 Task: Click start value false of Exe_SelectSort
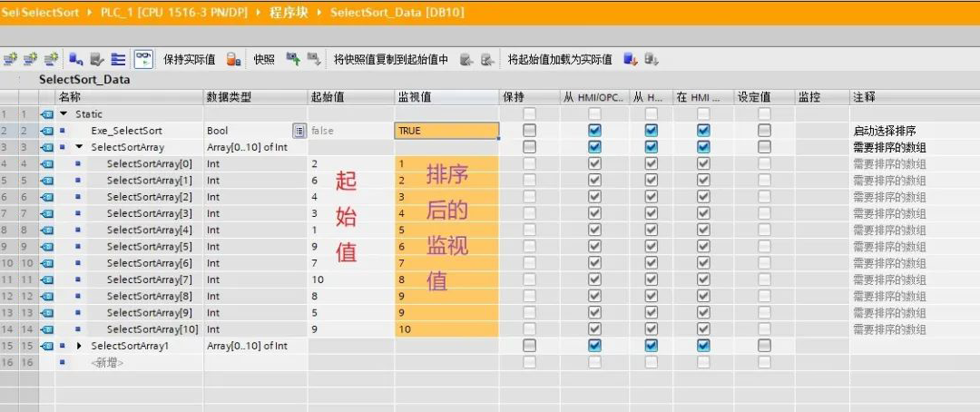[x=350, y=131]
